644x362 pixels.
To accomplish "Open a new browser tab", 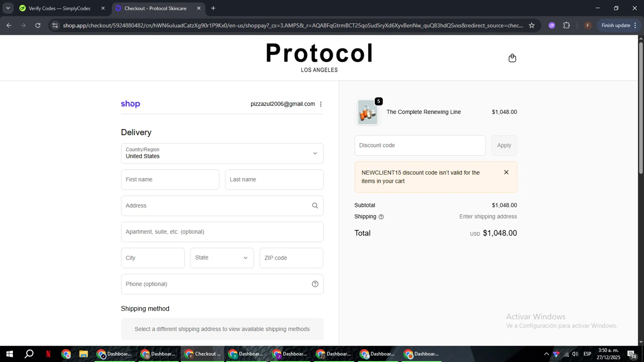I will click(x=213, y=8).
